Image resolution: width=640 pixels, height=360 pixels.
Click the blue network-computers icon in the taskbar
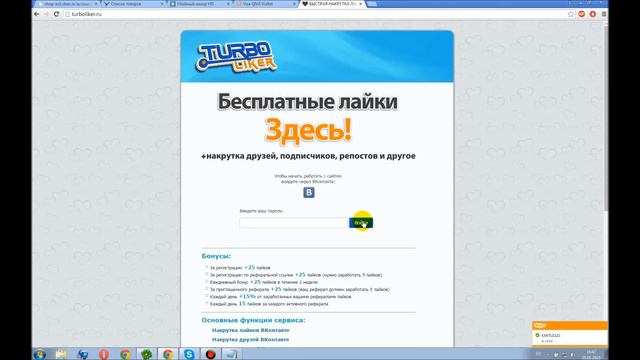pyautogui.click(x=82, y=354)
